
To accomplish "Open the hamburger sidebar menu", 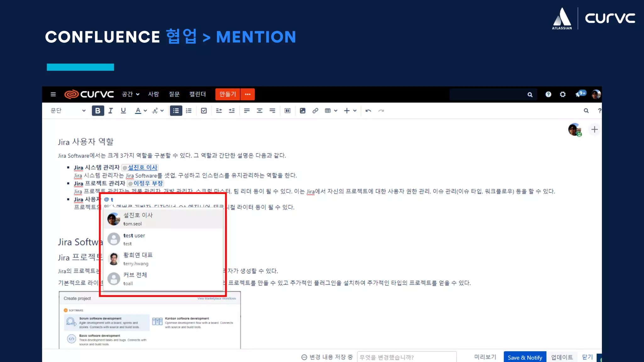I will (53, 94).
